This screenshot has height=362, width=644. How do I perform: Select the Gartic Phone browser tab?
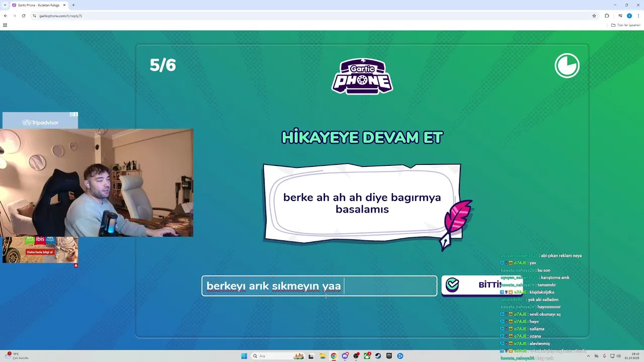coord(39,5)
